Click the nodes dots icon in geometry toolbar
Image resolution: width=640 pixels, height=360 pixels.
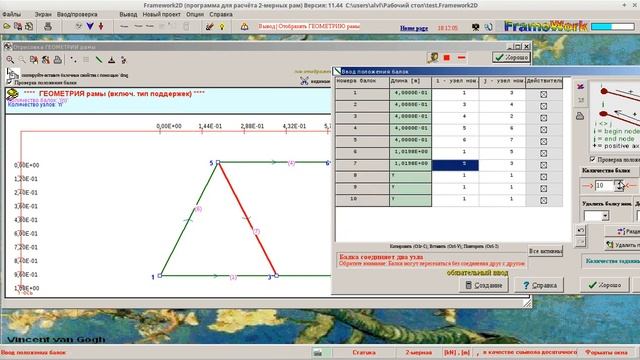point(73,60)
